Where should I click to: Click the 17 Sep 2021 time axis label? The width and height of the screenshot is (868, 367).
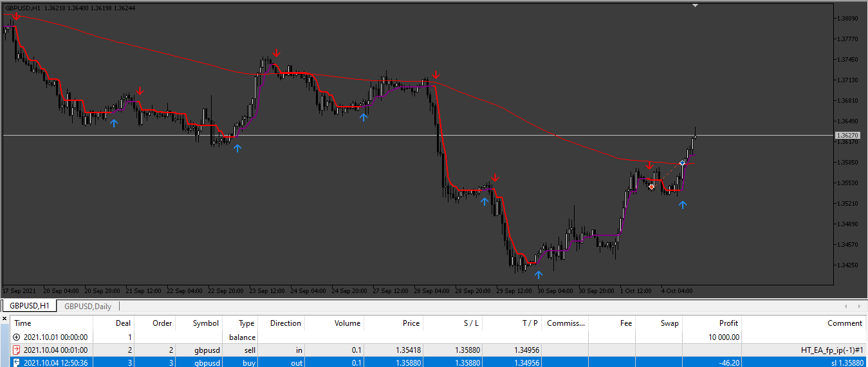[19, 291]
